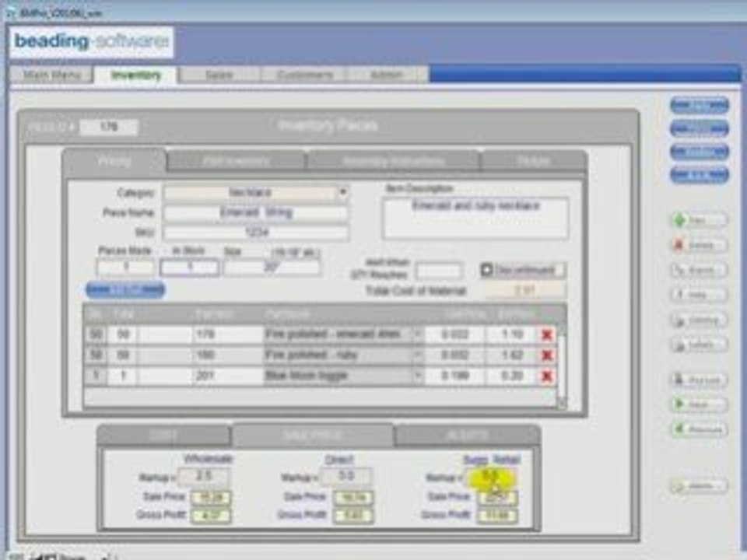Click the Total Cost of Material value

[526, 290]
